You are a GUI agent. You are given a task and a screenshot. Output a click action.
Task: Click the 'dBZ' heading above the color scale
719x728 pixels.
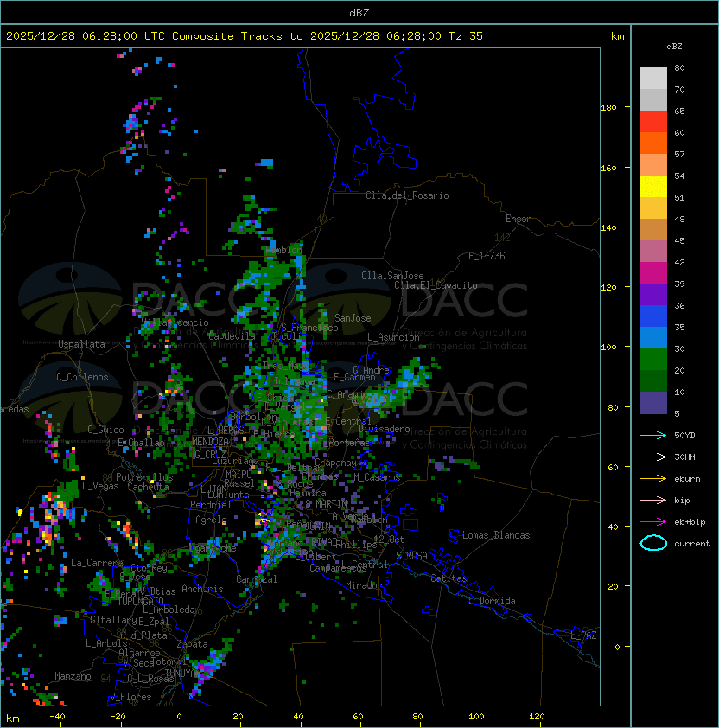(x=674, y=47)
